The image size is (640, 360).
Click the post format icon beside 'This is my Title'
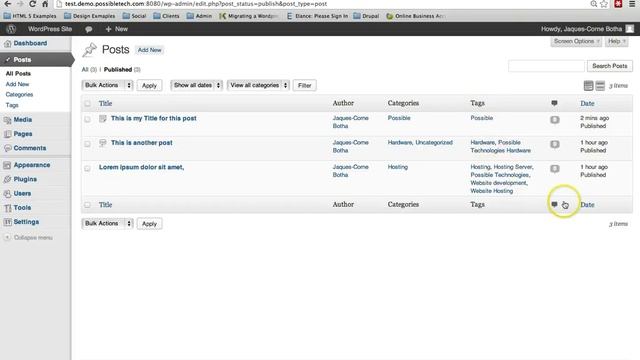click(103, 118)
